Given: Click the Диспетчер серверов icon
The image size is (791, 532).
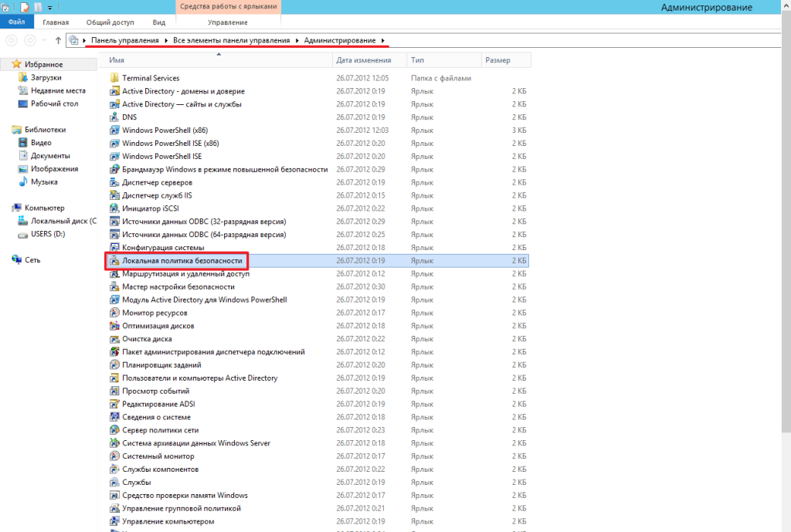Looking at the screenshot, I should [x=114, y=182].
